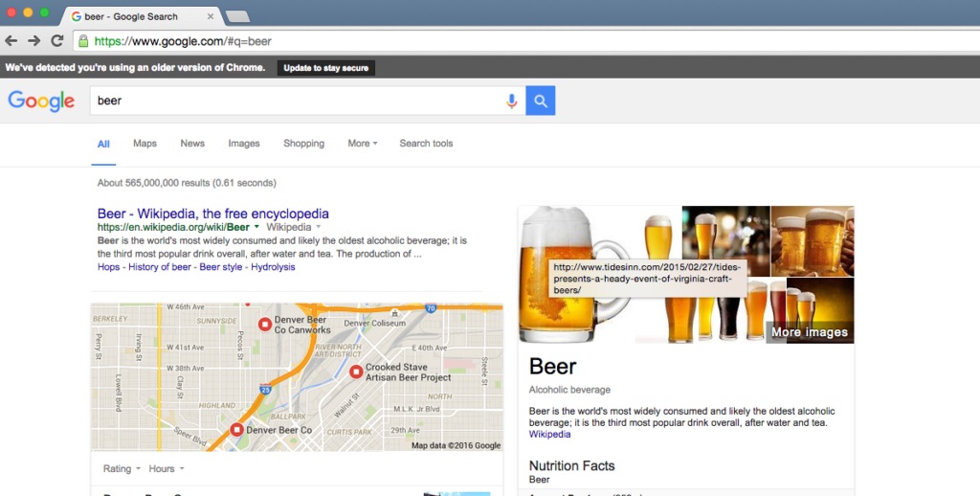
Task: Click the green padlock security icon
Action: click(83, 41)
